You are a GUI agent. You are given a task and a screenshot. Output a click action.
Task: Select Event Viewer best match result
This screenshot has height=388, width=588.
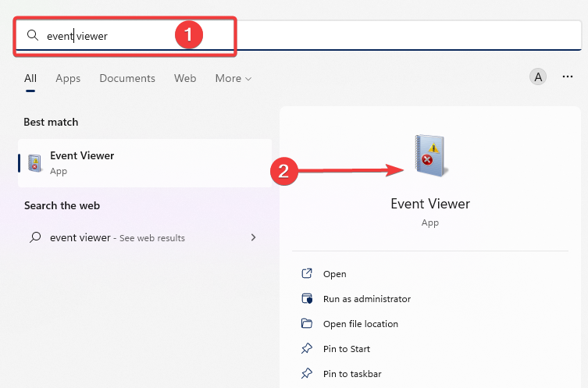(x=144, y=163)
